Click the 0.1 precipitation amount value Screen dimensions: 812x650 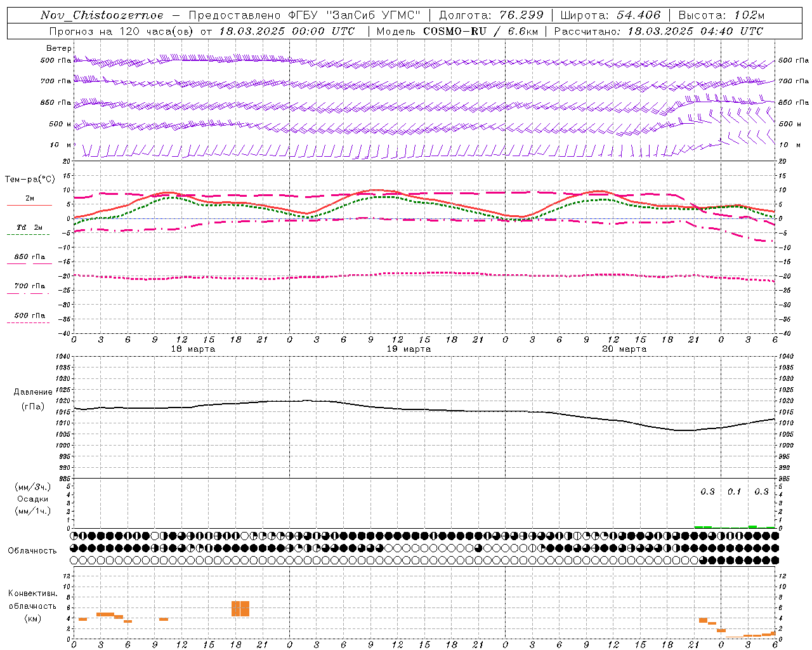tap(734, 492)
